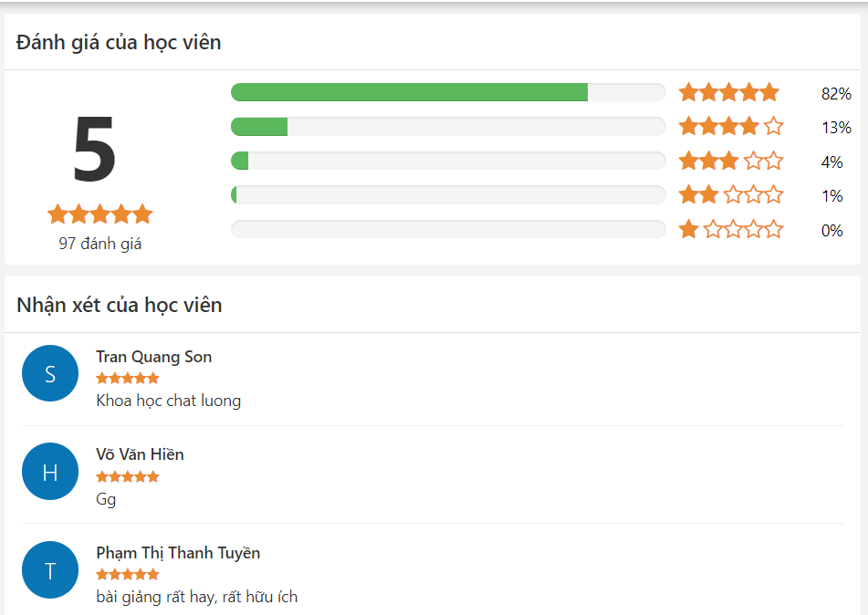Click the one-star rating row icons
This screenshot has height=615, width=868.
[730, 230]
